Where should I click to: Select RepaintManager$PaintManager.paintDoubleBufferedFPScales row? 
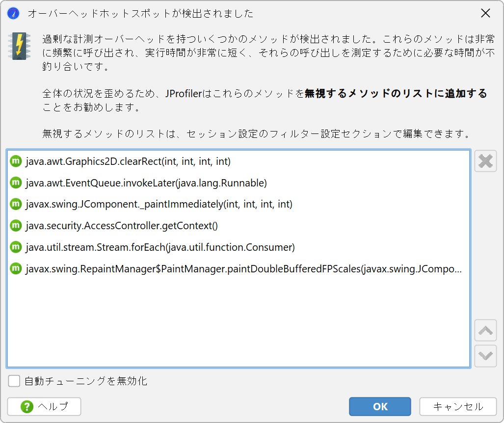tap(239, 268)
